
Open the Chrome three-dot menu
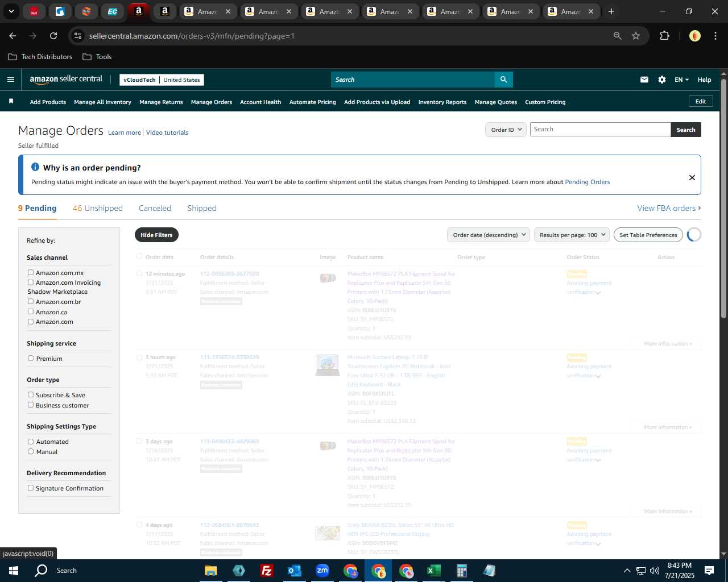[715, 36]
